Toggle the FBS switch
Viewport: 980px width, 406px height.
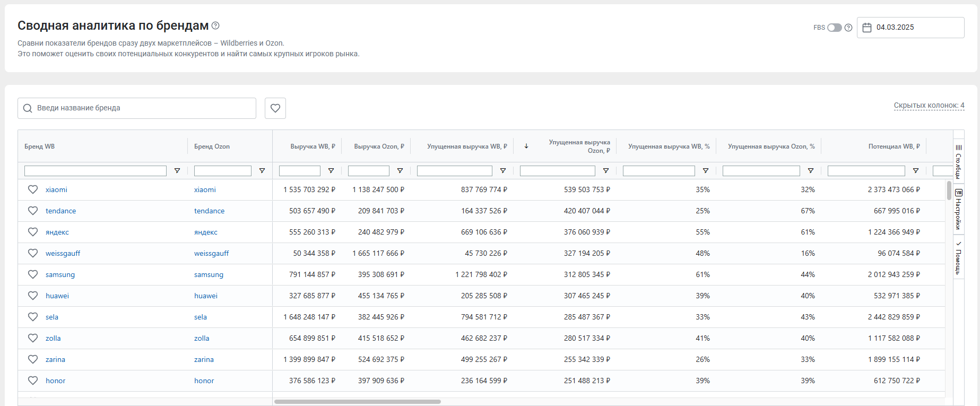pyautogui.click(x=835, y=28)
